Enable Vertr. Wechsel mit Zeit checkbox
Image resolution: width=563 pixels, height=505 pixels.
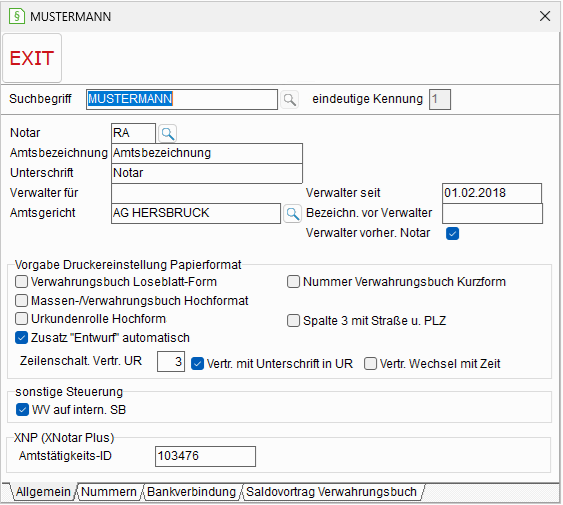click(370, 364)
